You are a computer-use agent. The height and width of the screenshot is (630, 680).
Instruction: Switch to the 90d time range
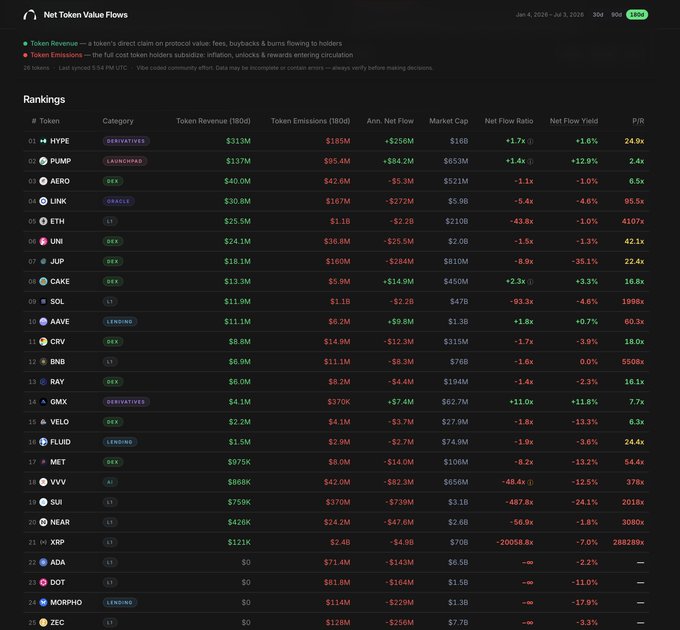[x=616, y=15]
